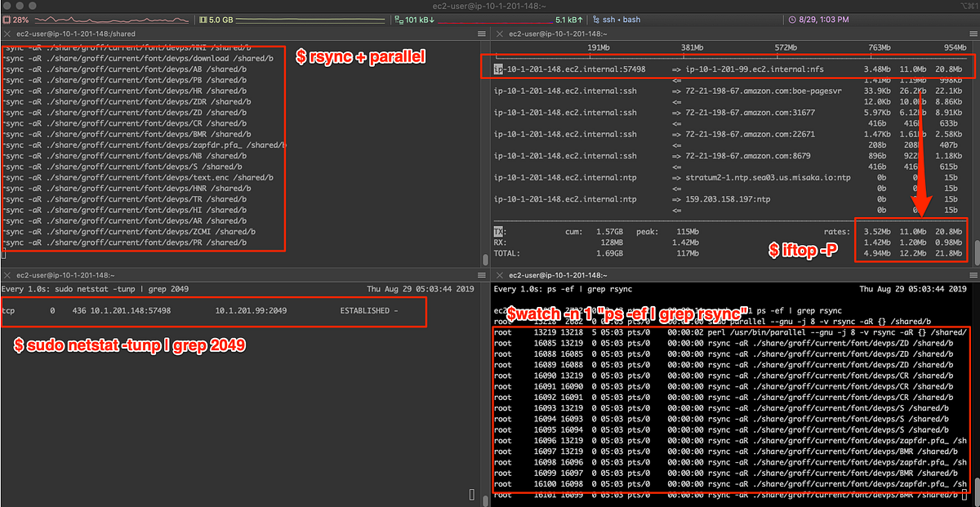Image resolution: width=980 pixels, height=507 pixels.
Task: Click terminal cursor in netstat pane
Action: (x=473, y=494)
